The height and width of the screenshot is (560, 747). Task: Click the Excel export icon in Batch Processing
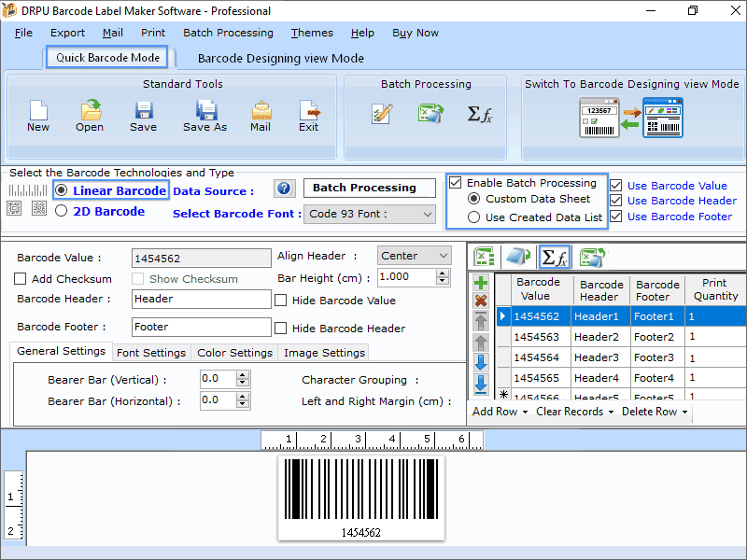[430, 113]
